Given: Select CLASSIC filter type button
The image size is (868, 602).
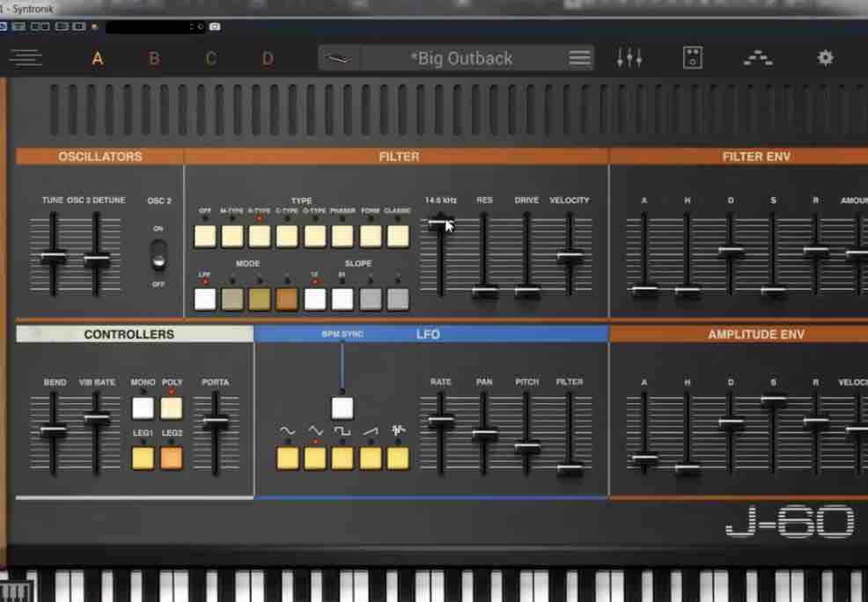Looking at the screenshot, I should tap(397, 236).
